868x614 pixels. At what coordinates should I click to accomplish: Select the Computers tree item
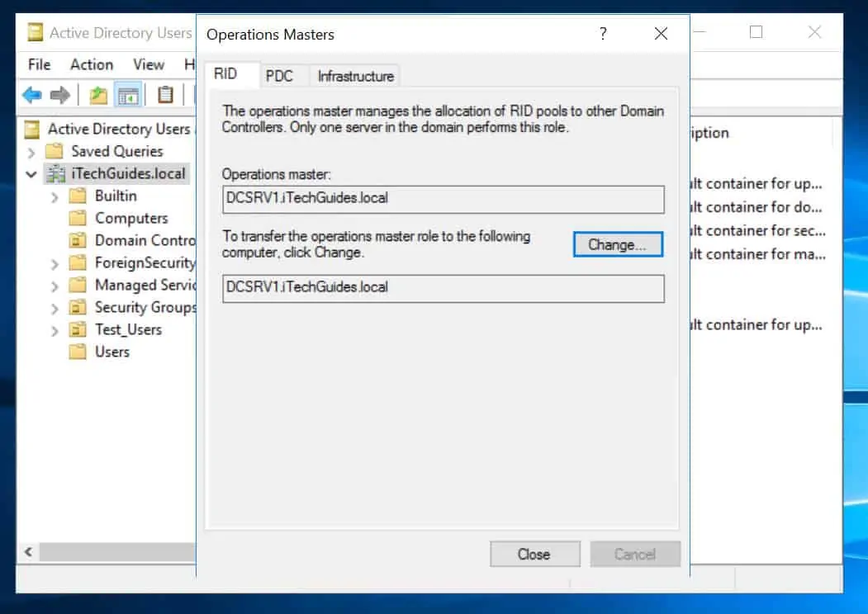[131, 218]
